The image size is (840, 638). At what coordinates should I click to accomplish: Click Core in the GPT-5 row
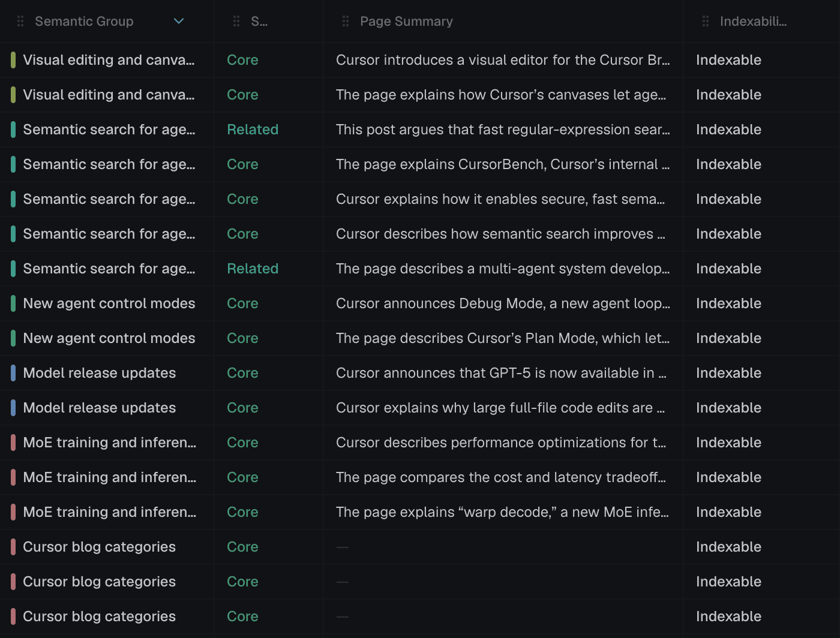242,373
